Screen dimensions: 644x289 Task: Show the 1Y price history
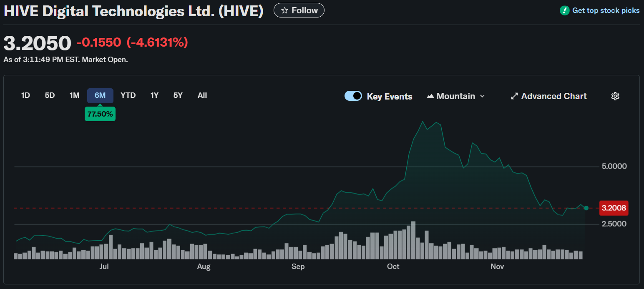tap(154, 95)
